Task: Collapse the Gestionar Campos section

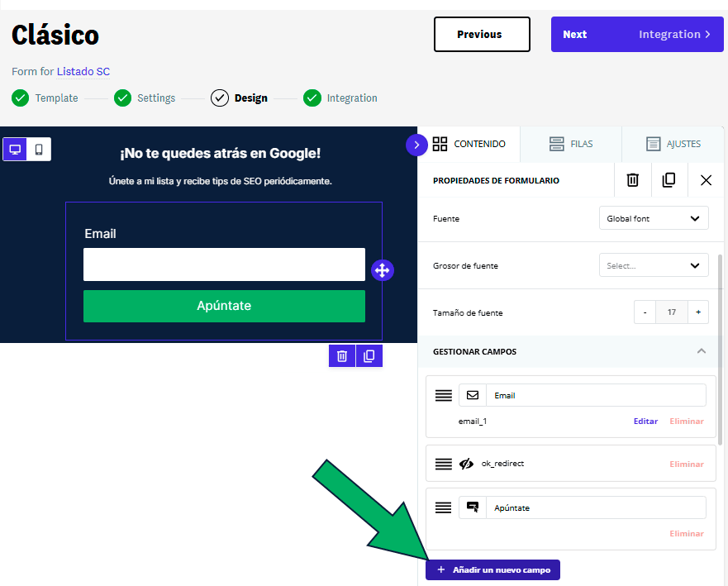Action: point(701,351)
